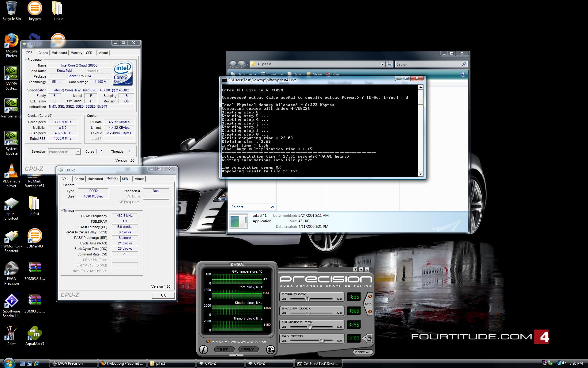588x368 pixels.
Task: Launch the HWMonitor shortcut
Action: point(11,241)
